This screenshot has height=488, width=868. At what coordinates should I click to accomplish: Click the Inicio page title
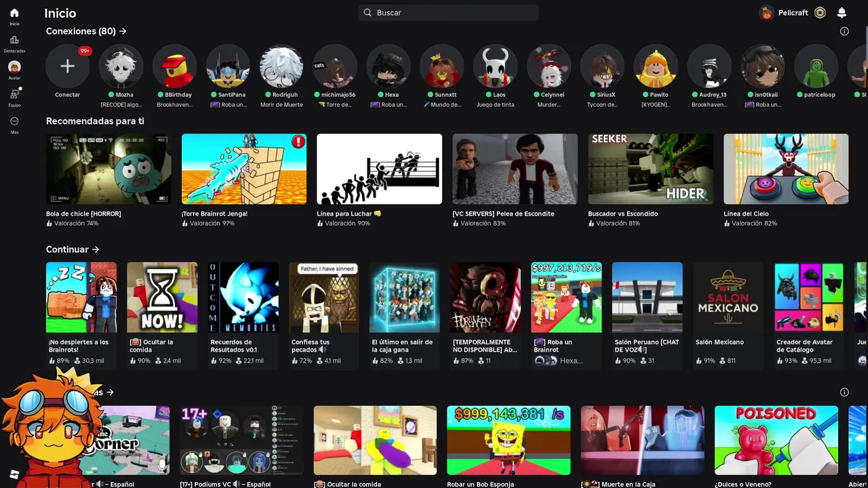coord(60,13)
